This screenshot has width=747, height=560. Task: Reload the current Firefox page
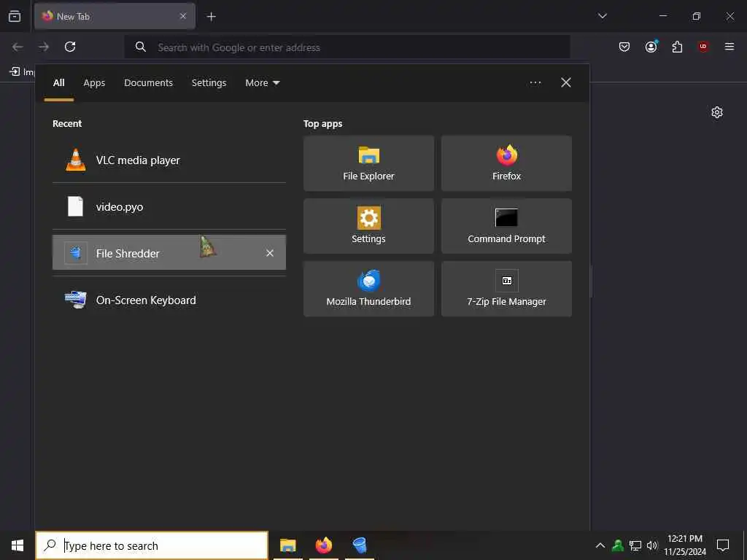tap(70, 47)
